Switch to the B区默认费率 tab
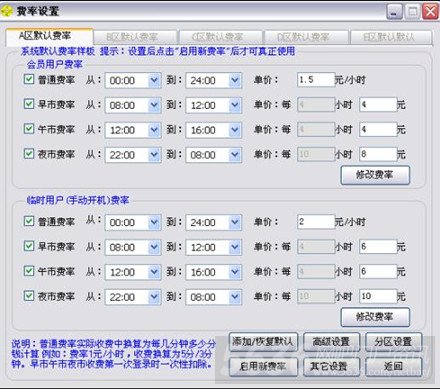This screenshot has height=389, width=440. [x=135, y=37]
